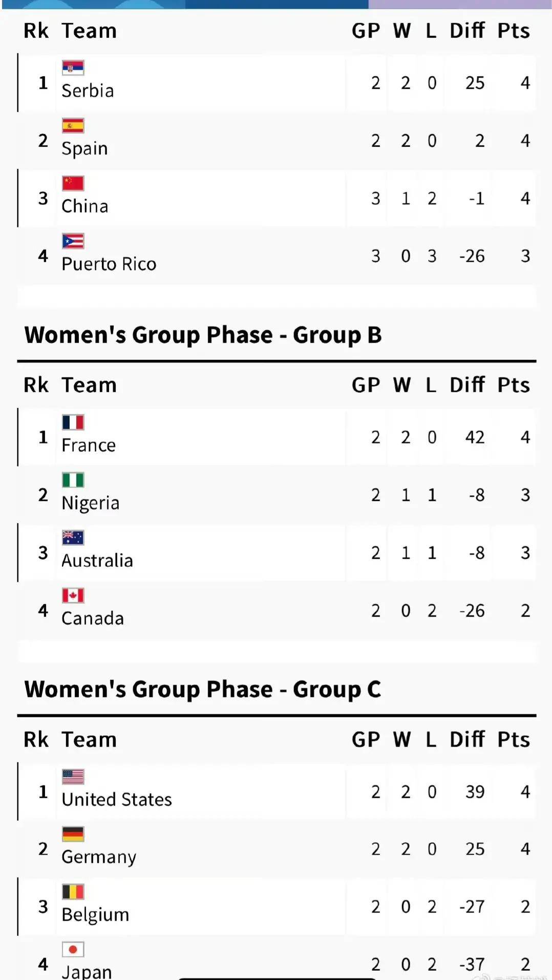This screenshot has width=552, height=980.
Task: Tap the France flag icon
Action: click(73, 422)
